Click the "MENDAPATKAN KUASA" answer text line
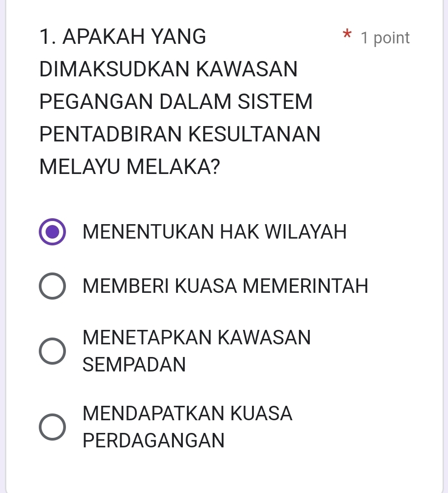 pyautogui.click(x=188, y=413)
